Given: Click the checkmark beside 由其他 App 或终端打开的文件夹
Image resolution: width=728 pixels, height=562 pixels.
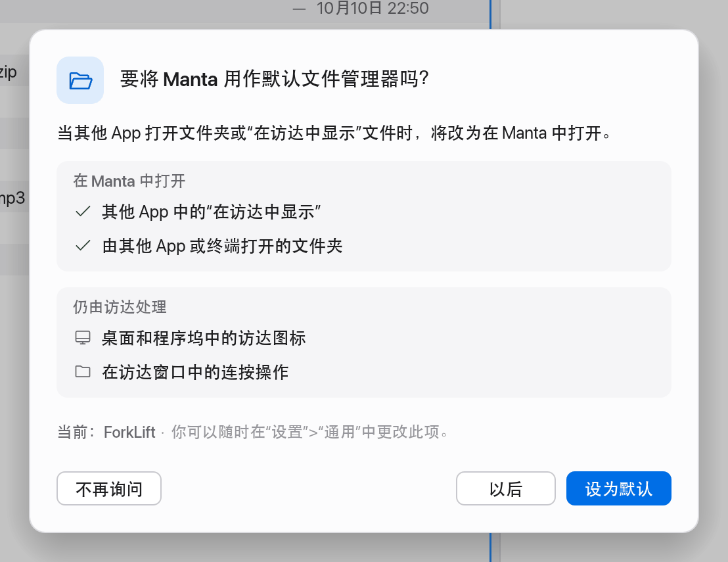Looking at the screenshot, I should click(83, 246).
